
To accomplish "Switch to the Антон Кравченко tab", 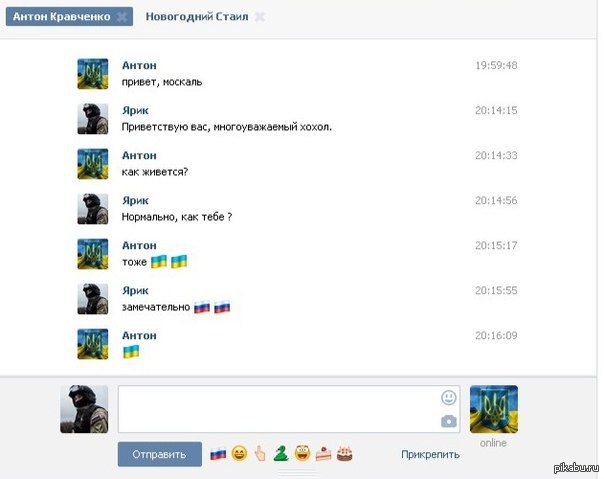I will tap(62, 17).
